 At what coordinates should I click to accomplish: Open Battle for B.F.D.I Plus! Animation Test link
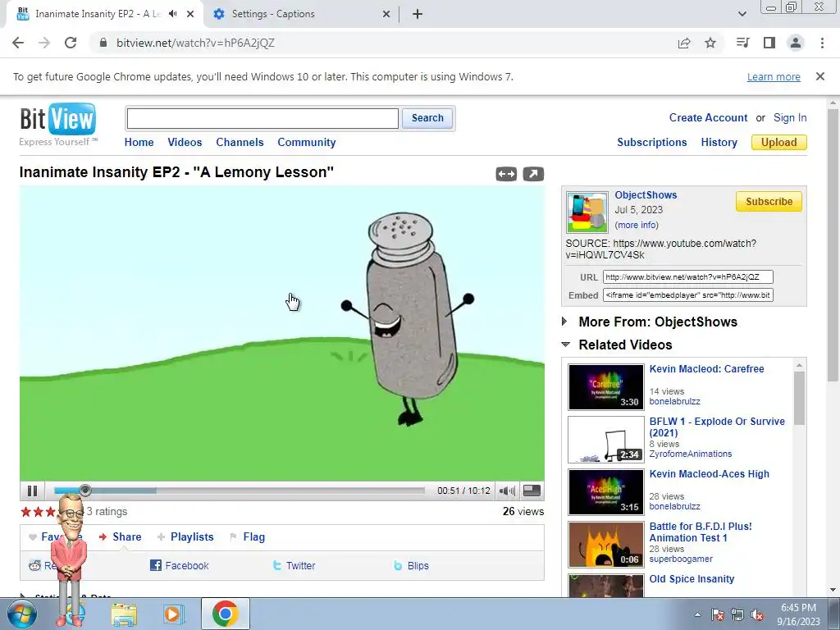click(x=701, y=532)
